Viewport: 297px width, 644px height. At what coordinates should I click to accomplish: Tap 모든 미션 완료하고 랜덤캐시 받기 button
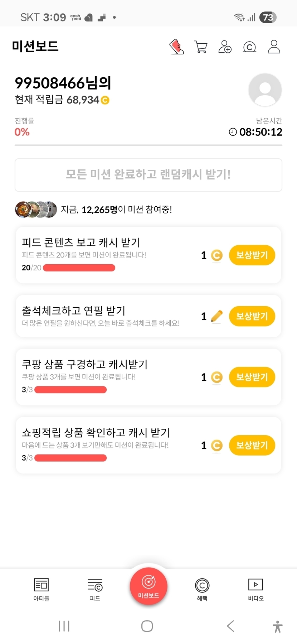(148, 175)
